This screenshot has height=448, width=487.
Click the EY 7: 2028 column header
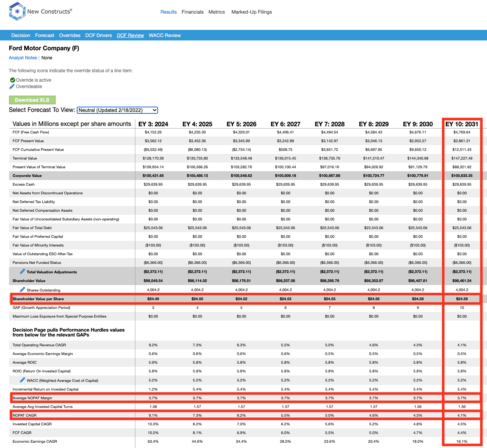tap(330, 124)
